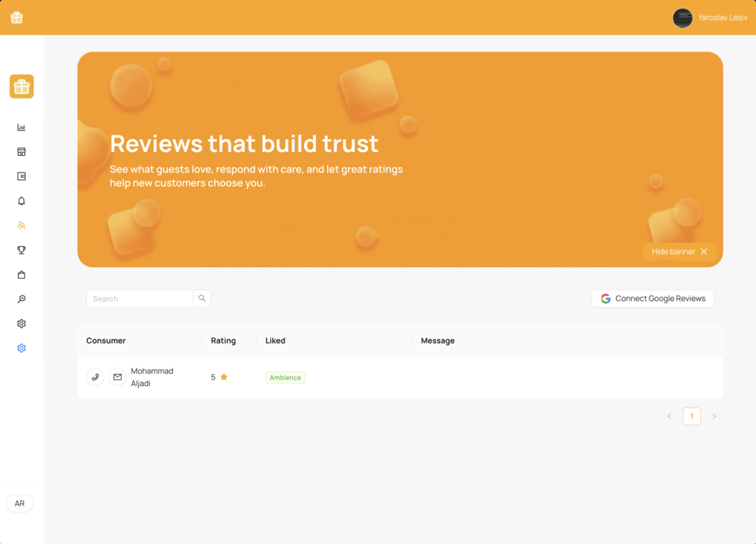Click the Message column header

pos(438,340)
